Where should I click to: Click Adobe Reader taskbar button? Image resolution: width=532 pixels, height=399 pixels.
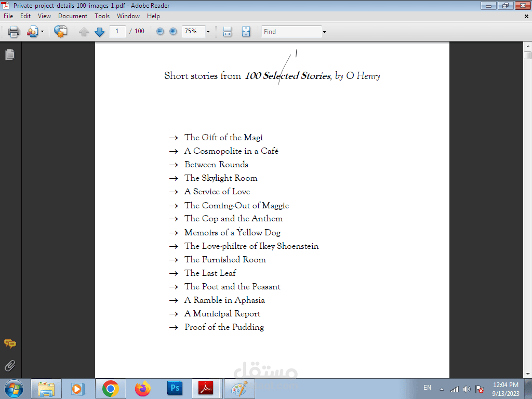(206, 389)
